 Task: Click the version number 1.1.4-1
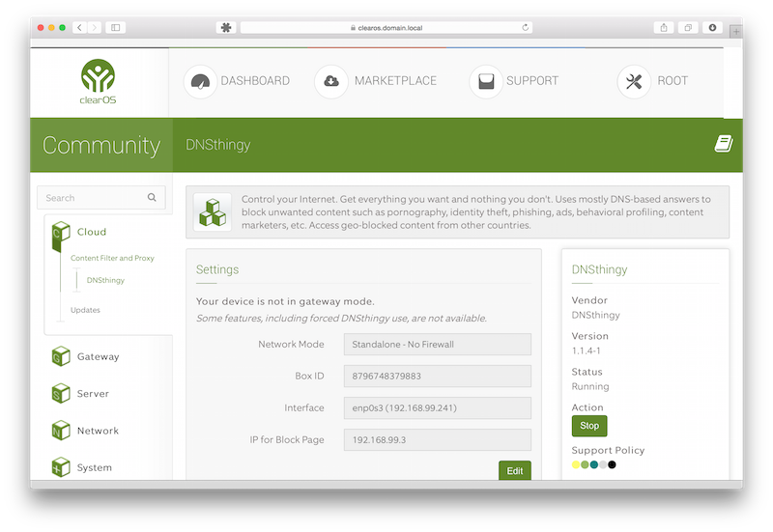pyautogui.click(x=587, y=350)
